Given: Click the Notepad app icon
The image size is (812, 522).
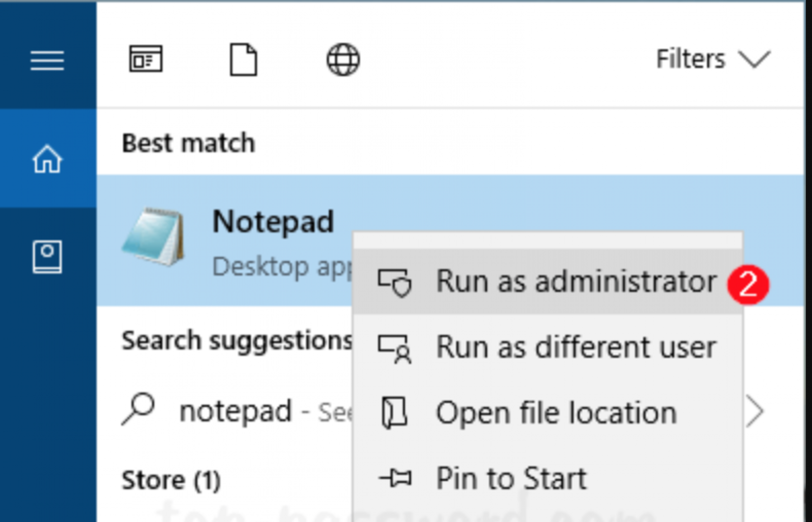Looking at the screenshot, I should tap(153, 236).
